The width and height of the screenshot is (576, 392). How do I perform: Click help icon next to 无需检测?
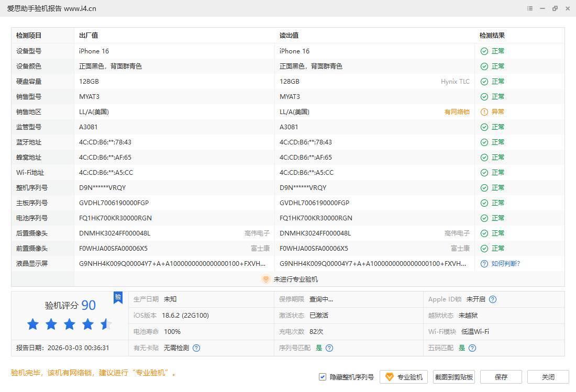[x=196, y=348]
